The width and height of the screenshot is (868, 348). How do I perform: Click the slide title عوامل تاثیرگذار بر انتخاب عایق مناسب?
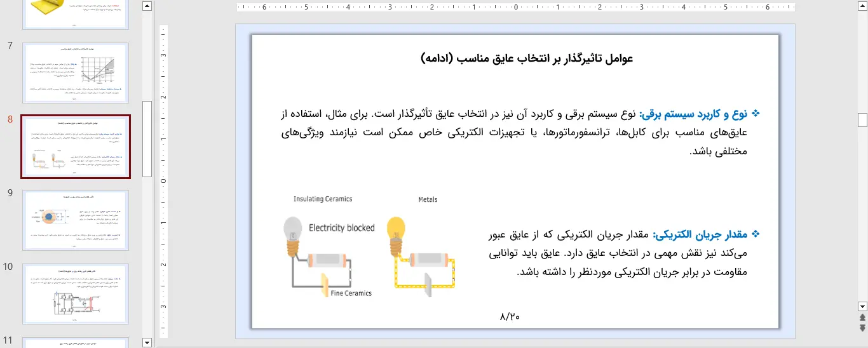tap(527, 58)
